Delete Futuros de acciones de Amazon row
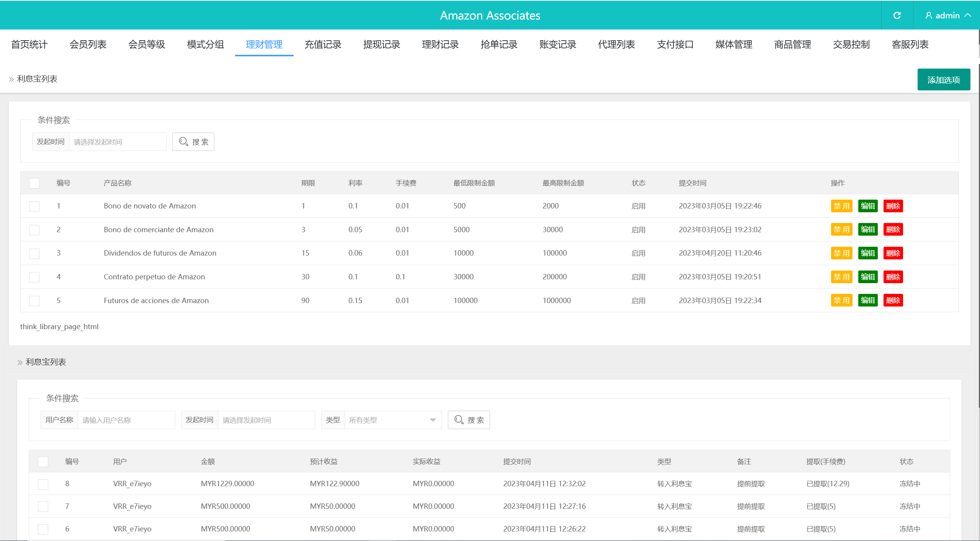Image resolution: width=980 pixels, height=541 pixels. (x=893, y=300)
